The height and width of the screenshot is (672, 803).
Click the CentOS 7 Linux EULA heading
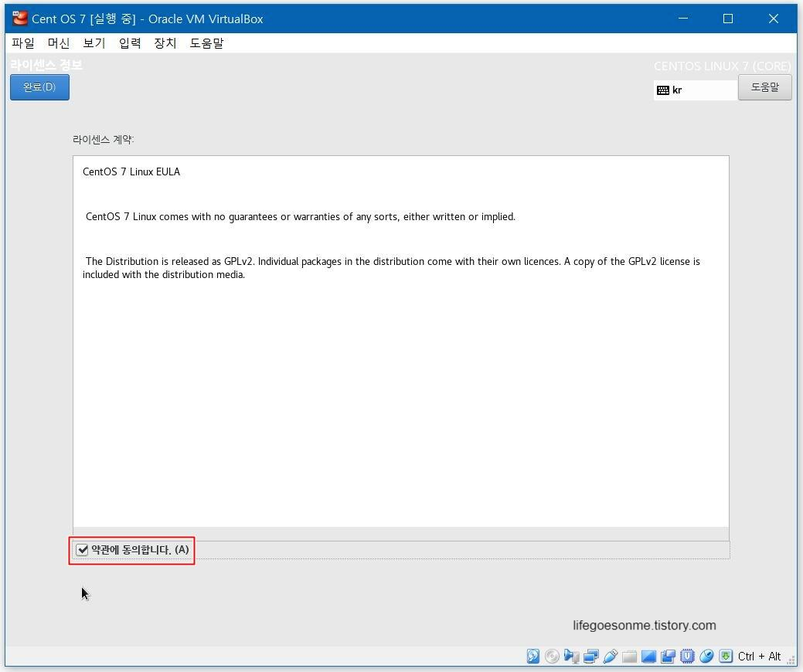(131, 172)
